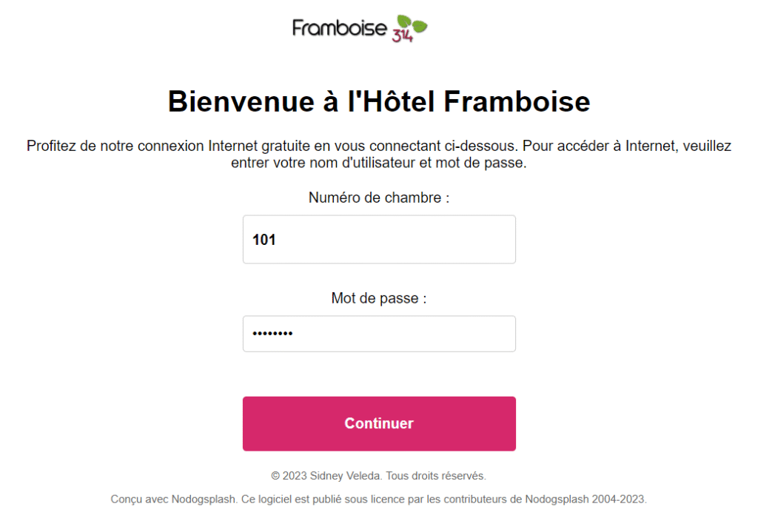758x532 pixels.
Task: Click "Profitez" at the start of the intro
Action: click(x=51, y=146)
